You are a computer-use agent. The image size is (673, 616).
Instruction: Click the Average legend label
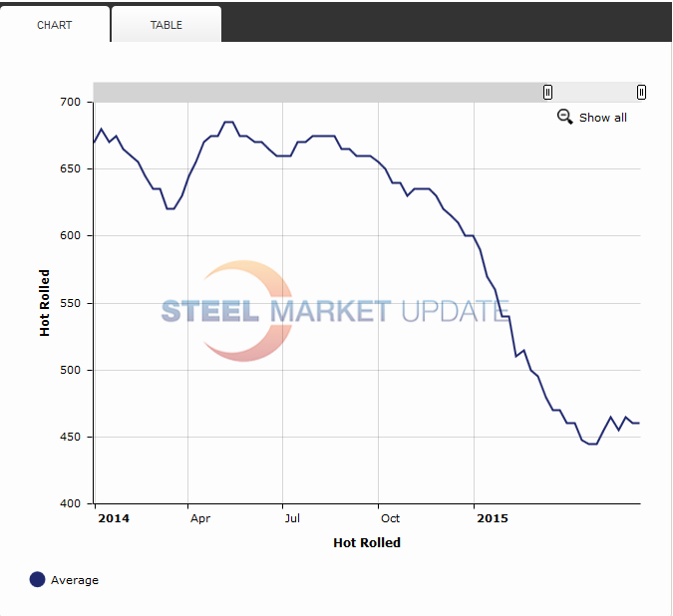pyautogui.click(x=75, y=580)
